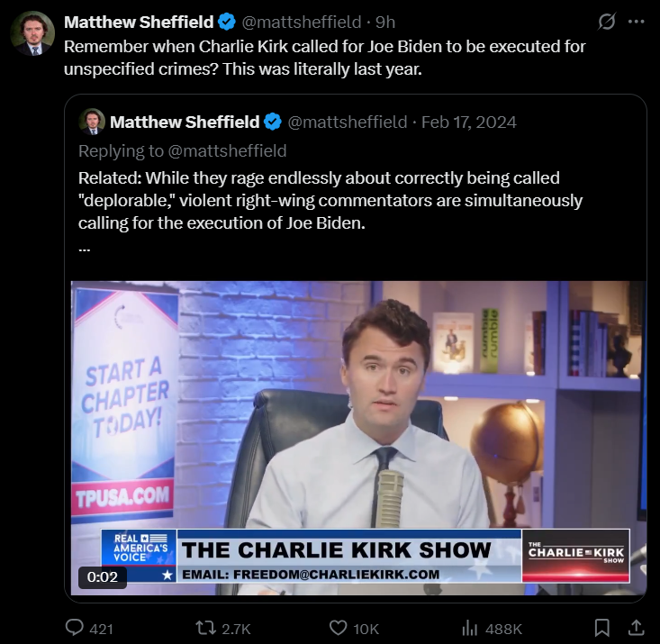Open view analytics bar chart icon
Image resolution: width=660 pixels, height=644 pixels.
(x=469, y=629)
